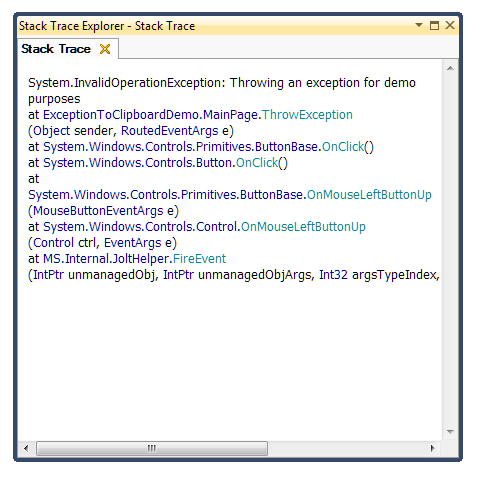This screenshot has height=481, width=480.
Task: Open the FireEvent method link
Action: 199,259
